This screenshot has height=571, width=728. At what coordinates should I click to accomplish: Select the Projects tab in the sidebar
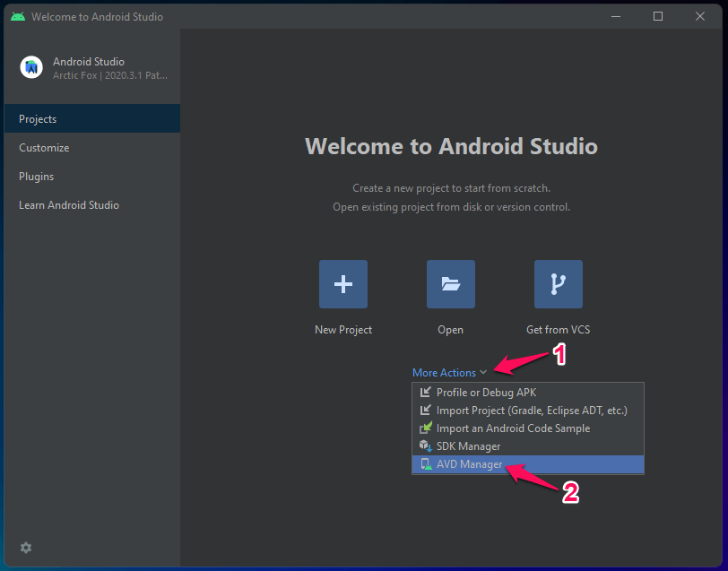click(92, 119)
